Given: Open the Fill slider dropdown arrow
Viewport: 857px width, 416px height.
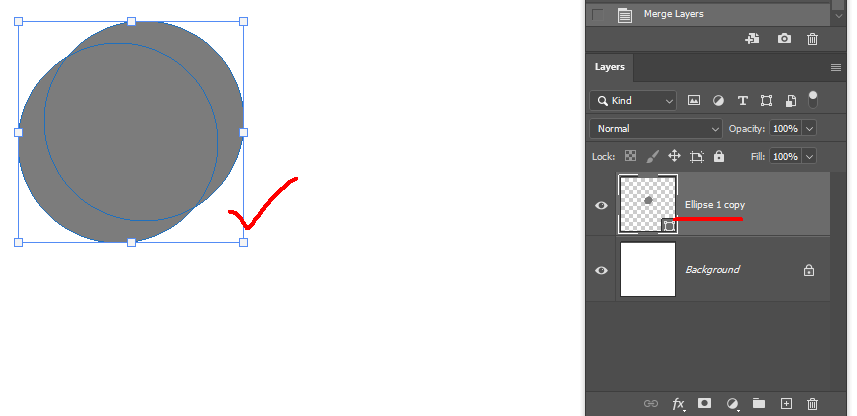Looking at the screenshot, I should point(809,157).
